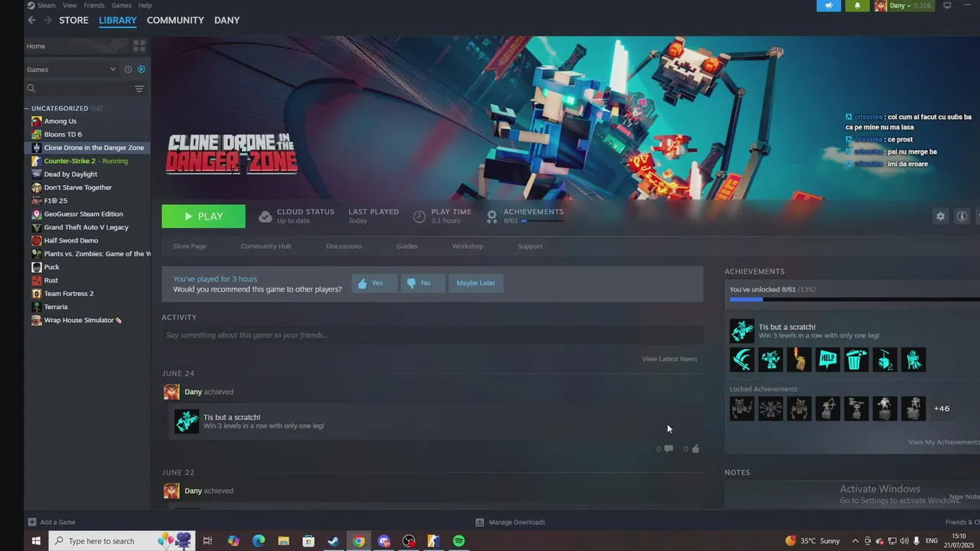Click the Puck game icon
The width and height of the screenshot is (980, 551).
point(36,267)
